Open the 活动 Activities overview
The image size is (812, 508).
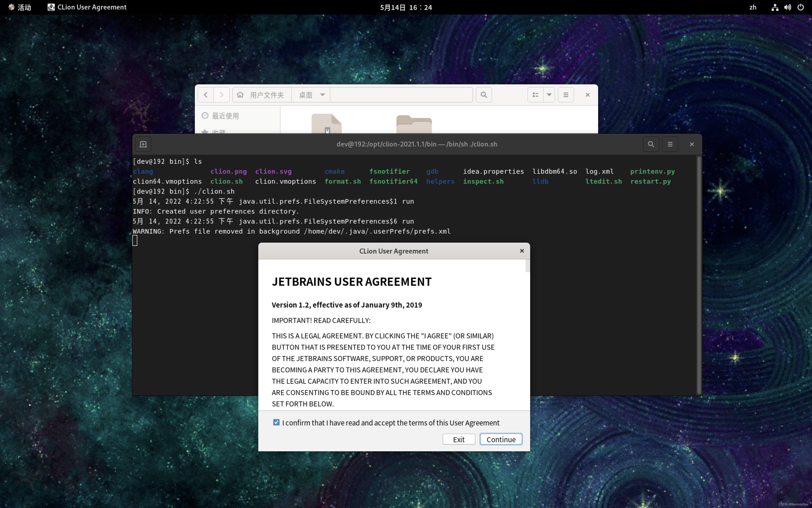(20, 7)
